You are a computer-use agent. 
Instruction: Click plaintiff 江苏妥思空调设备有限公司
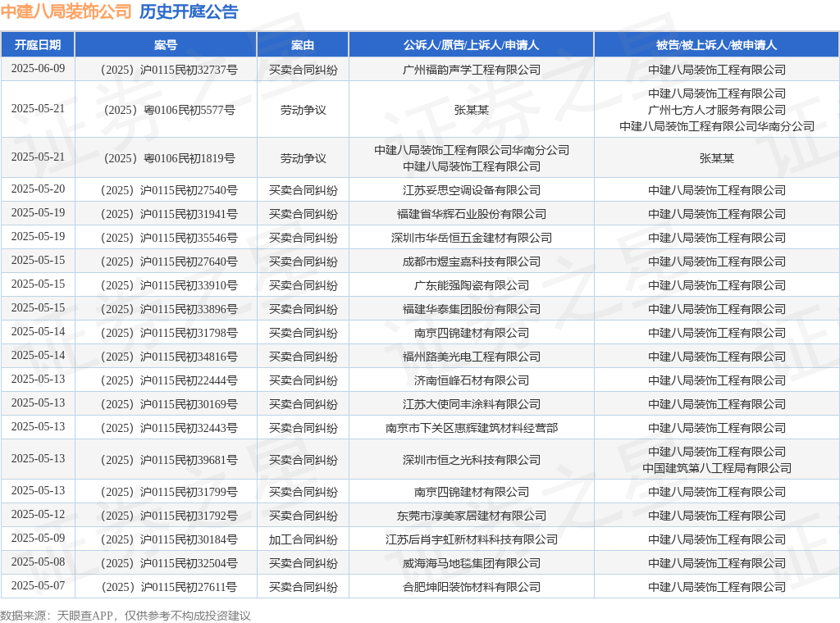472,190
